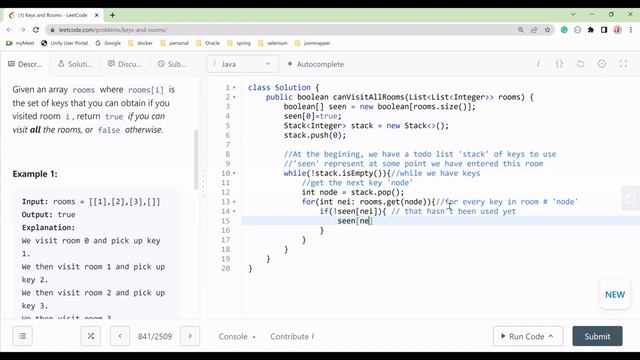Close the Keys and Rooms tab
This screenshot has height=360, width=640.
click(x=97, y=15)
